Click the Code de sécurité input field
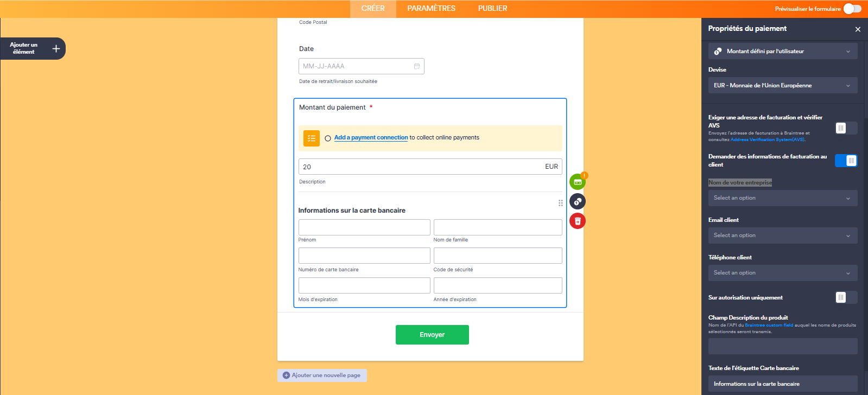The height and width of the screenshot is (395, 868). pos(498,256)
